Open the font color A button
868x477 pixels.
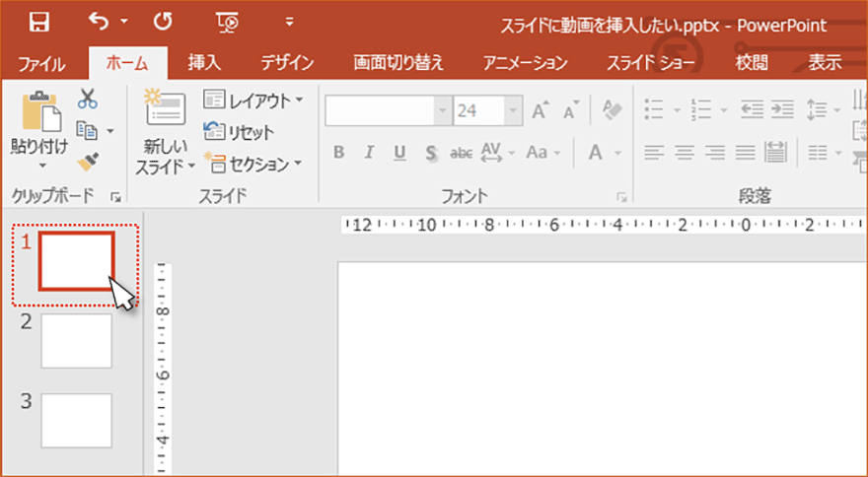tap(595, 153)
